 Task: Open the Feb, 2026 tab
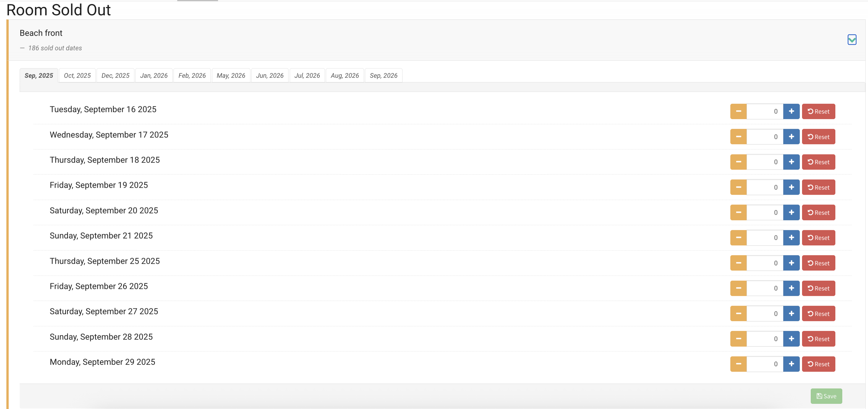(x=192, y=75)
